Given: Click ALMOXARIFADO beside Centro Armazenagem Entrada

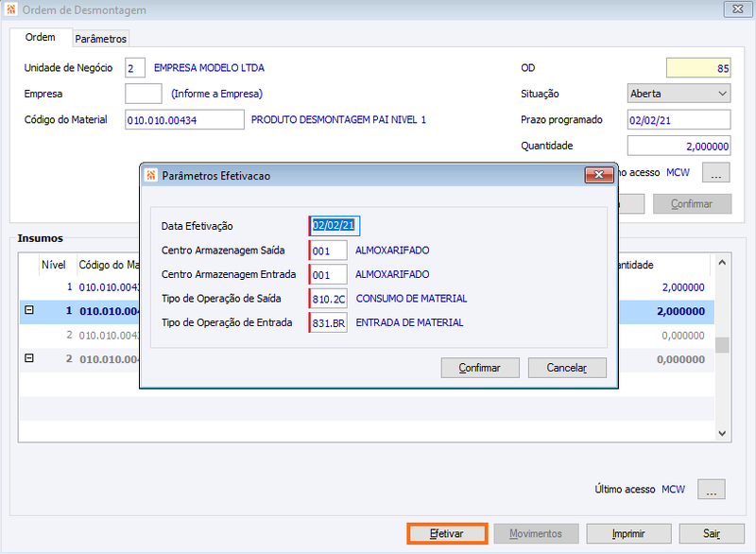Looking at the screenshot, I should click(392, 274).
